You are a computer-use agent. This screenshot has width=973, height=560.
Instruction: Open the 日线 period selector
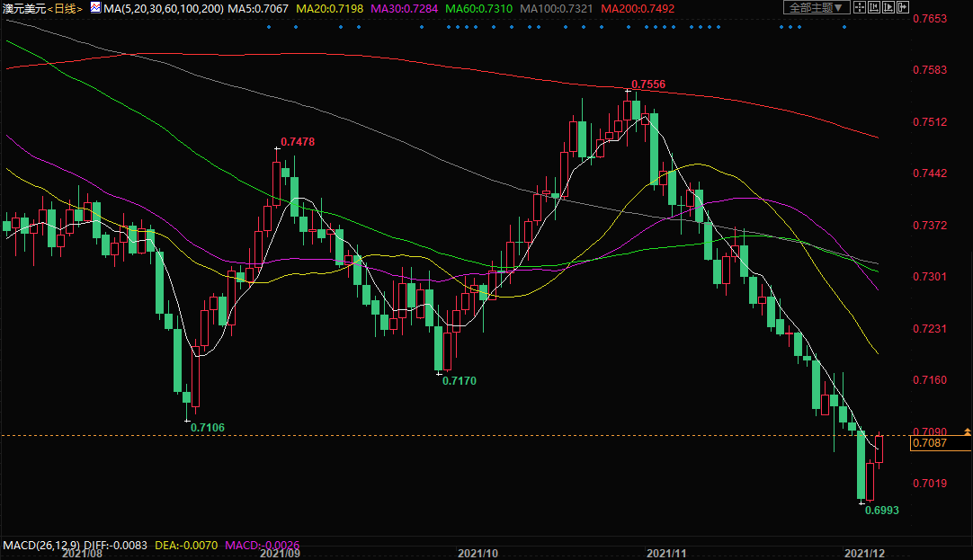pos(64,8)
